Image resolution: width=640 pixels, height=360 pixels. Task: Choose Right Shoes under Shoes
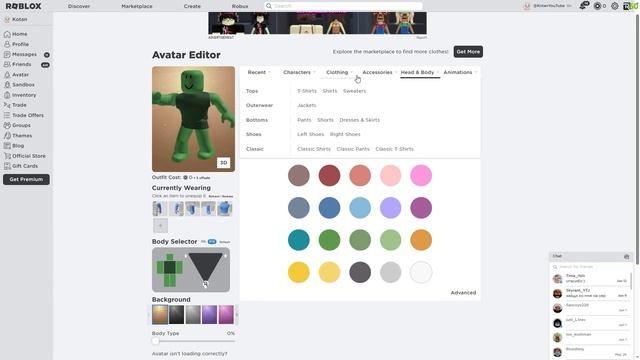(345, 134)
